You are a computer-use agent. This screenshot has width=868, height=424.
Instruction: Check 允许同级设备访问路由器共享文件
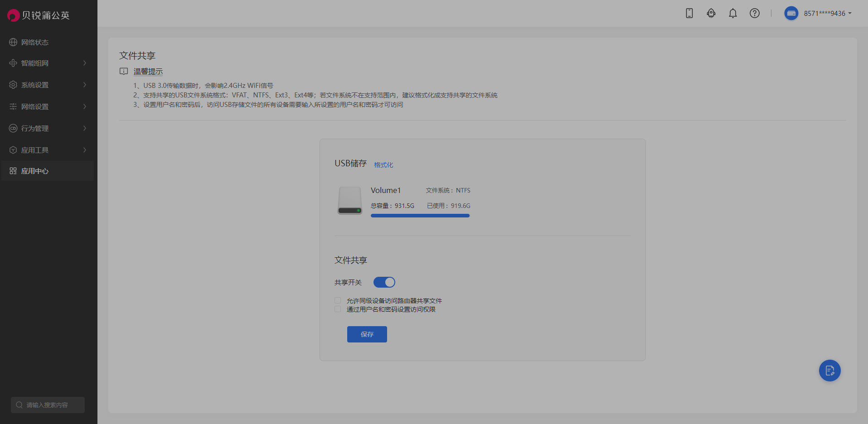pos(338,300)
